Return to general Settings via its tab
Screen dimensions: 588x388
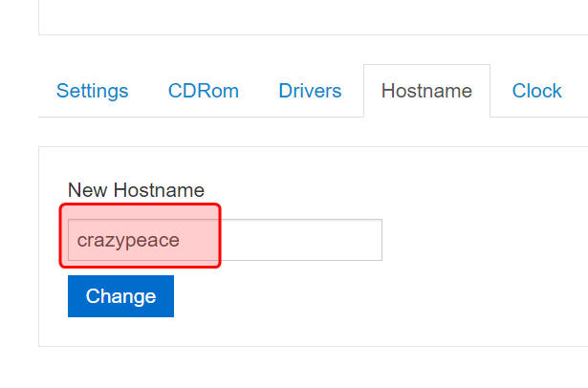coord(92,91)
